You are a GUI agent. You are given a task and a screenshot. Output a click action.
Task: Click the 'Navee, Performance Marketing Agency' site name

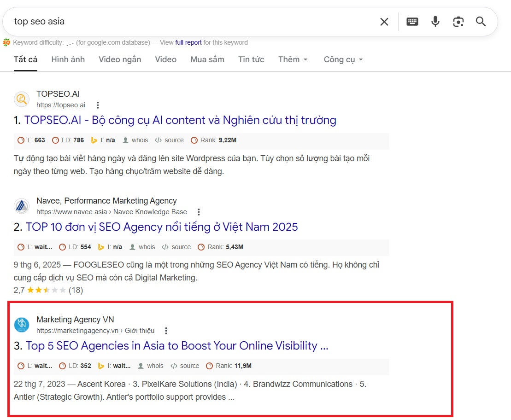tap(106, 201)
